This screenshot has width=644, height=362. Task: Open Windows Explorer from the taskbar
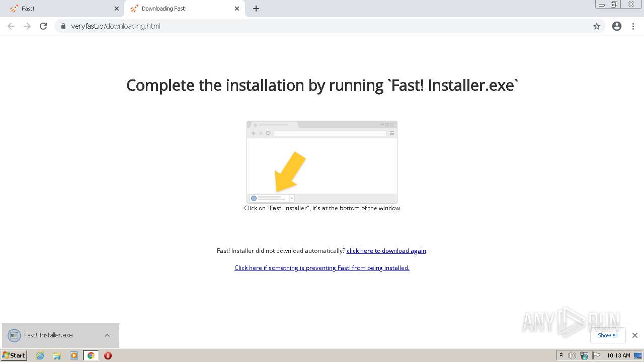pos(57,355)
